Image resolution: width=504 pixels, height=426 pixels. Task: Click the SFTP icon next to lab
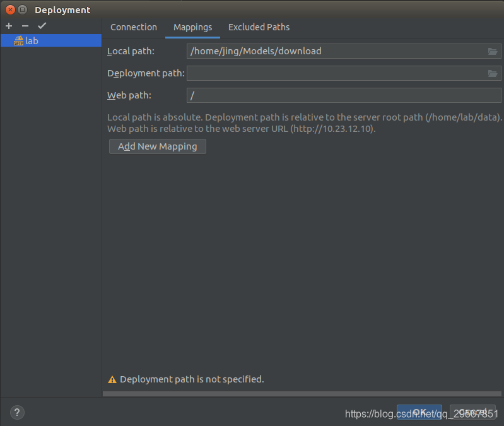(x=19, y=41)
